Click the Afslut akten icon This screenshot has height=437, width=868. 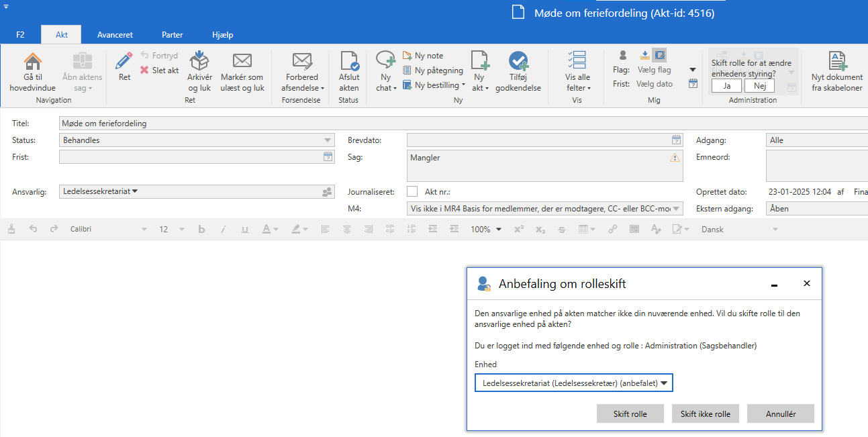pos(349,62)
